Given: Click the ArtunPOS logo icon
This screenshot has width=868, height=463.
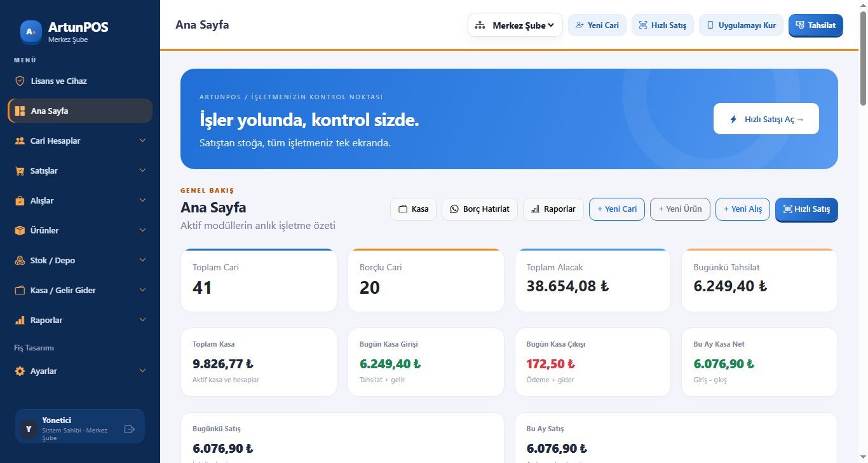Looking at the screenshot, I should [31, 32].
